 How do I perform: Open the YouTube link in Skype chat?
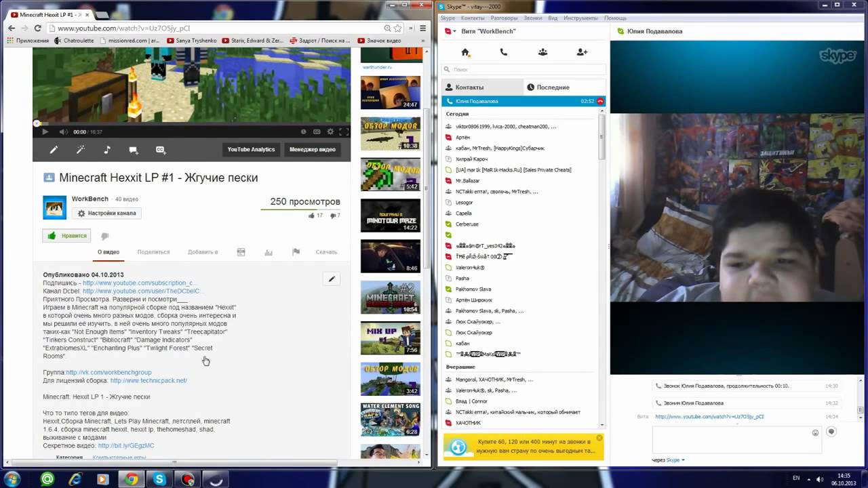(x=709, y=416)
